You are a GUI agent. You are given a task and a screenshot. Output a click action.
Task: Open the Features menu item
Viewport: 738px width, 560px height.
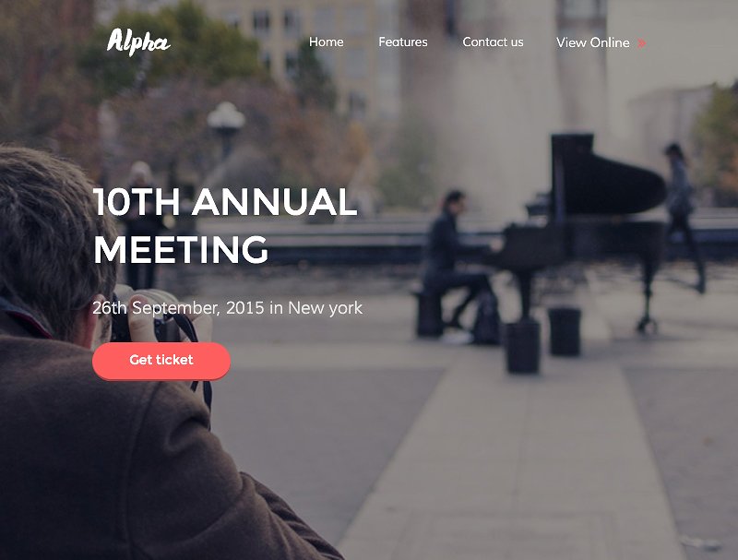click(403, 42)
